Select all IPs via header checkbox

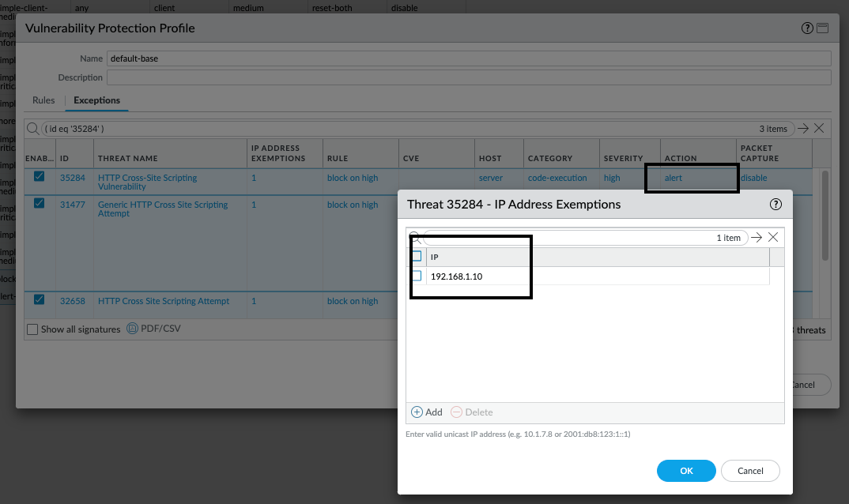[417, 256]
